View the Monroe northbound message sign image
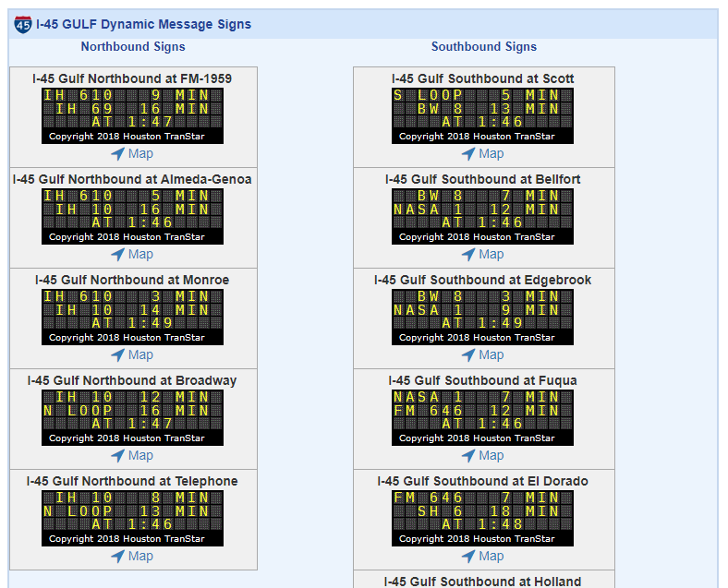This screenshot has height=588, width=728. 132,318
